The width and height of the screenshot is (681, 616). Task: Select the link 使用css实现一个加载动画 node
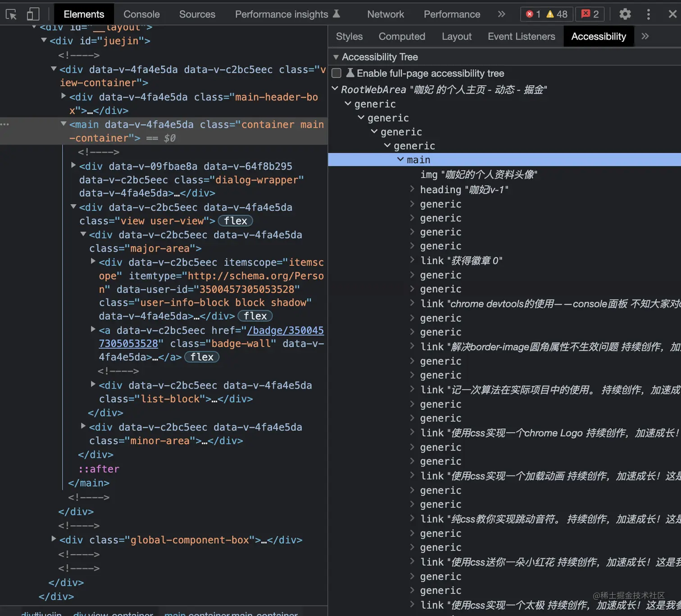coord(550,476)
